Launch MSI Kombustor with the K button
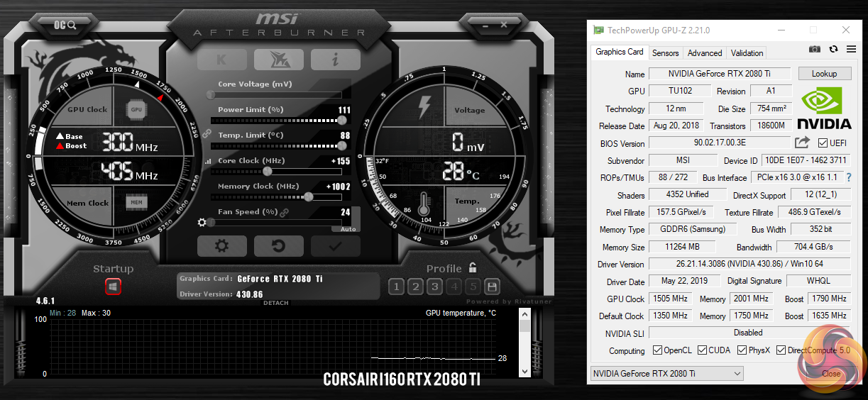 click(x=222, y=60)
